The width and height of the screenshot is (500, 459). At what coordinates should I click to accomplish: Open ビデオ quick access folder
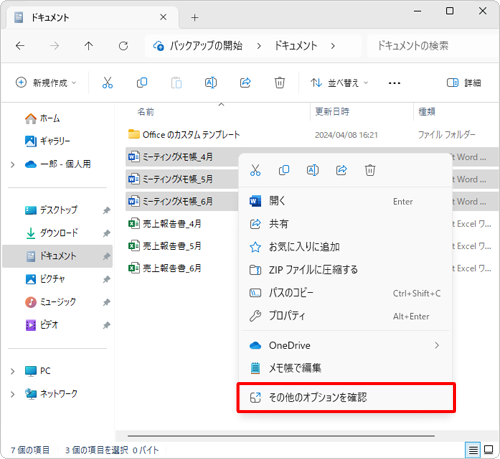pyautogui.click(x=57, y=325)
